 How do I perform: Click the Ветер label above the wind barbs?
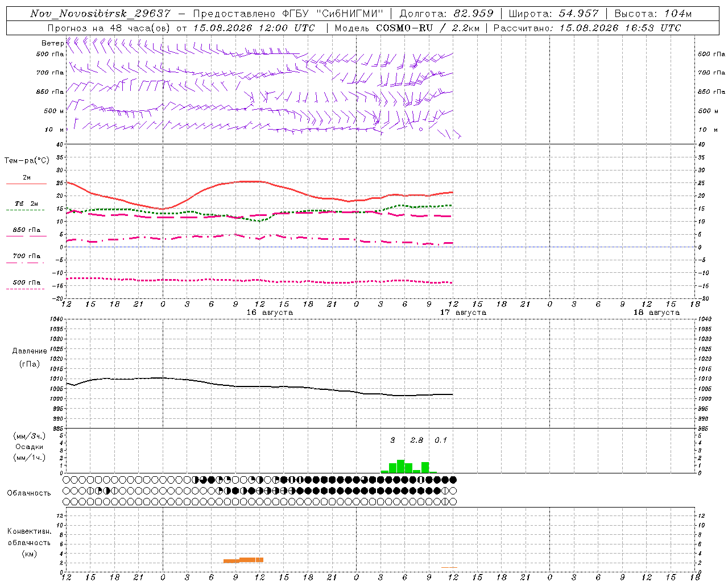(53, 43)
